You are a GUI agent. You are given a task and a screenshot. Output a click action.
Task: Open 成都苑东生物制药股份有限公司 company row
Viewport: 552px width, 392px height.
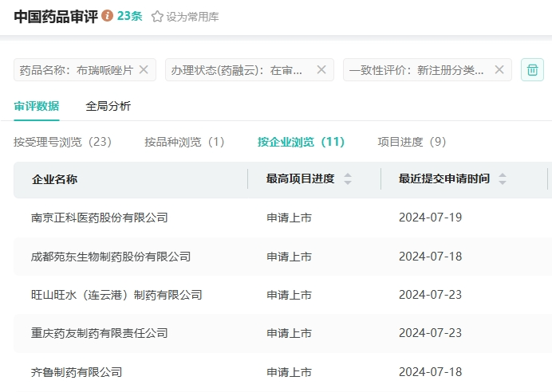coord(111,257)
